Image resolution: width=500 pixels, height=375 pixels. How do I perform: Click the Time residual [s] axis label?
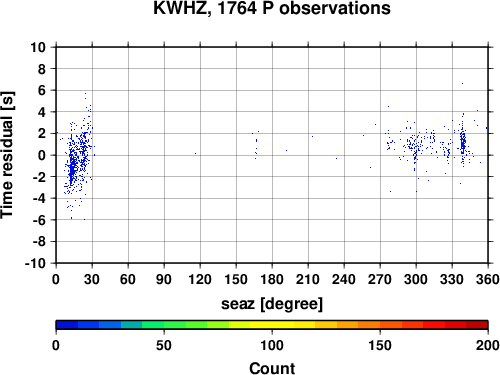pyautogui.click(x=7, y=155)
